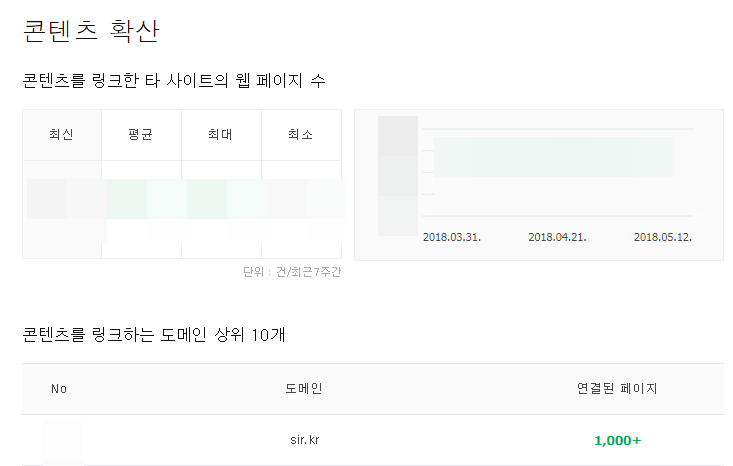The height and width of the screenshot is (466, 733).
Task: Select the 평균 column header
Action: (x=141, y=134)
